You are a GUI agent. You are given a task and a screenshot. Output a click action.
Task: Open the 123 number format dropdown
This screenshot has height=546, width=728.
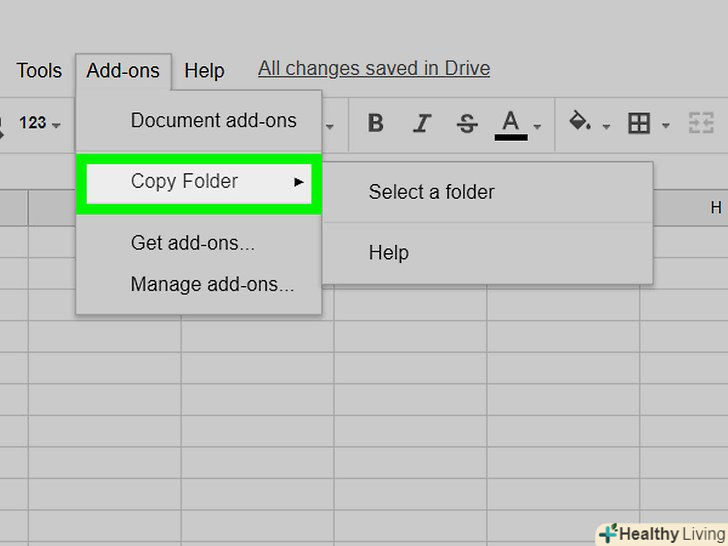coord(40,123)
